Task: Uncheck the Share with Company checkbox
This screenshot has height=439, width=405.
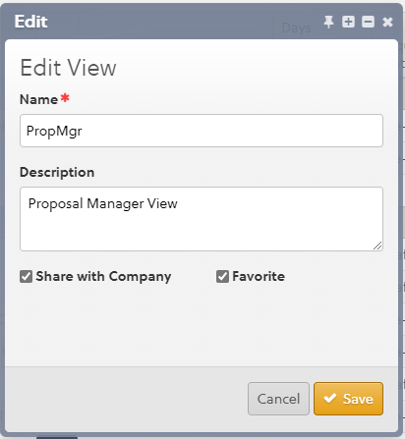Action: click(x=26, y=276)
